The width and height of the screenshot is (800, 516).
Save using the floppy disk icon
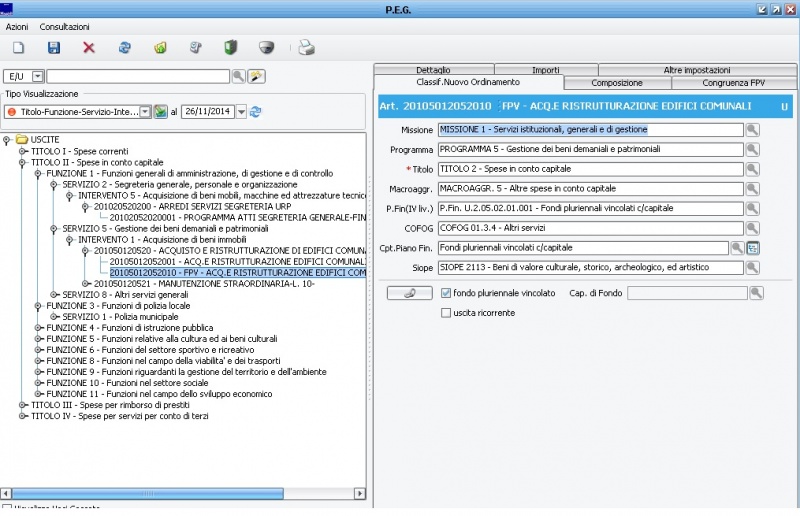click(54, 47)
